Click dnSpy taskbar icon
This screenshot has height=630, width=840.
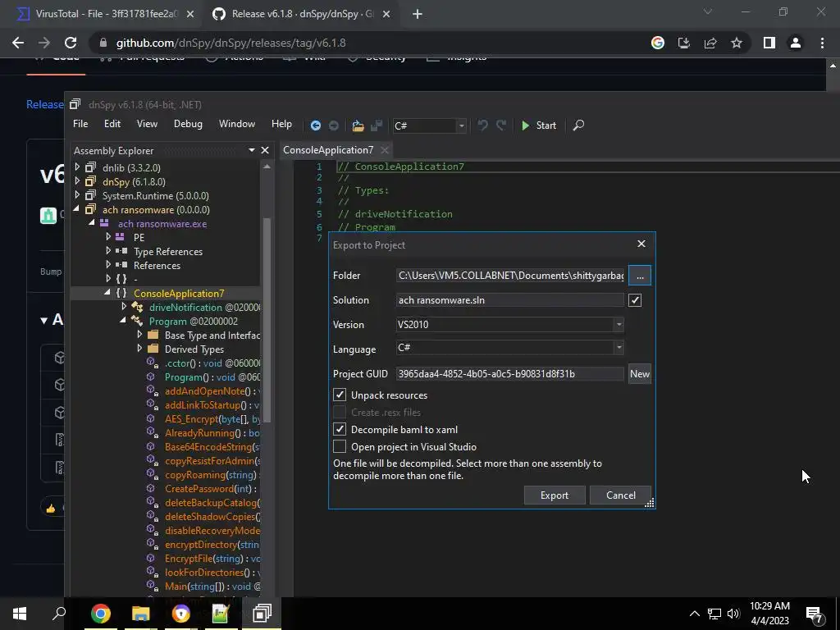click(x=262, y=614)
